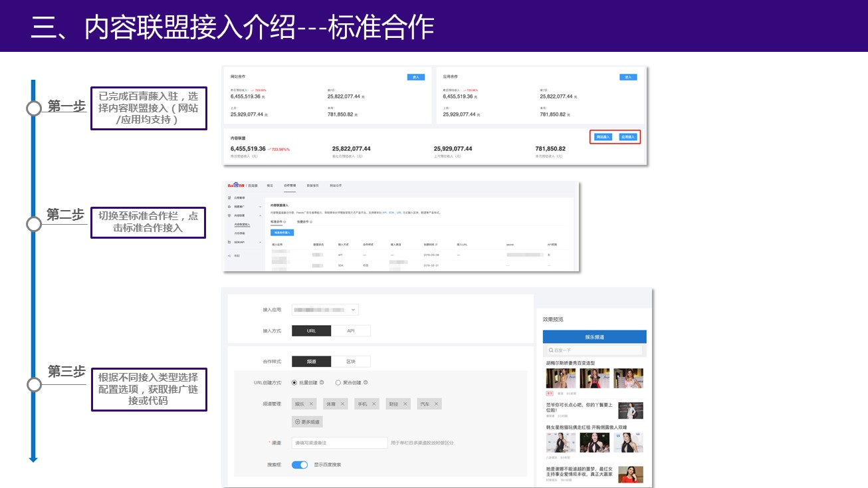
Task: Open 网站合作 top navigation tab
Action: (336, 185)
